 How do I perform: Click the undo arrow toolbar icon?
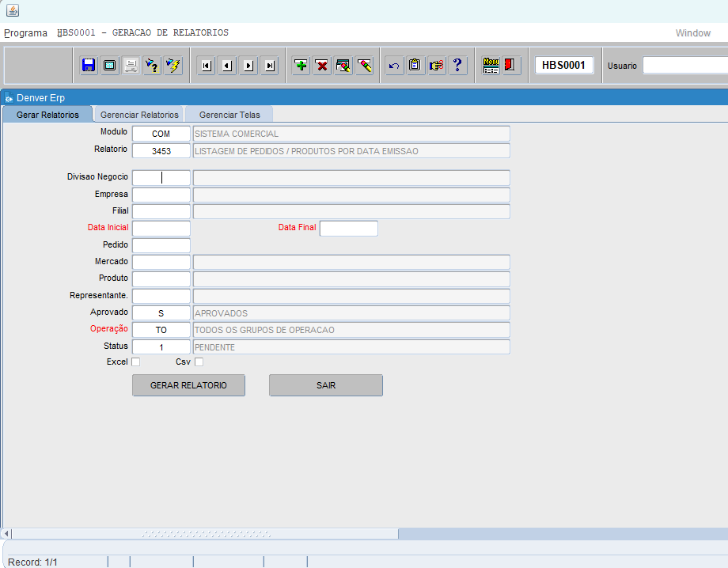click(394, 66)
